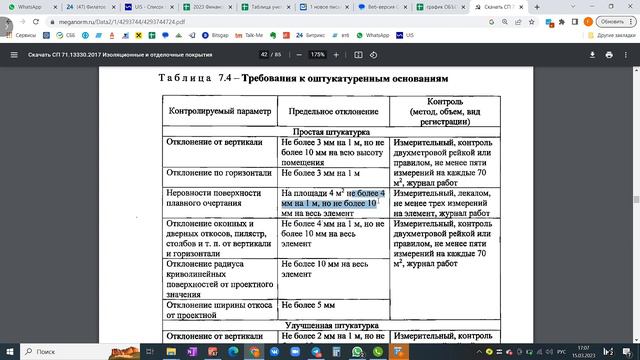This screenshot has height=360, width=640.
Task: Open PDF viewer more actions menu
Action: tap(626, 55)
